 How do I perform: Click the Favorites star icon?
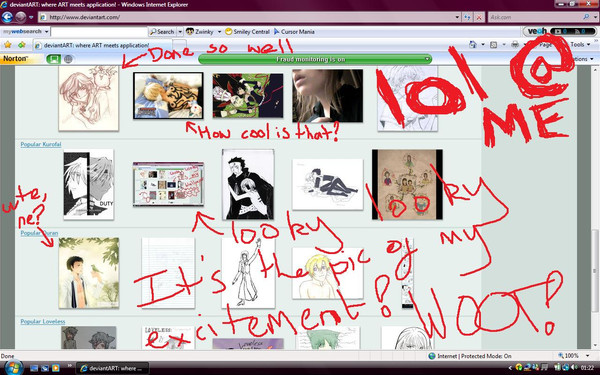(x=8, y=45)
